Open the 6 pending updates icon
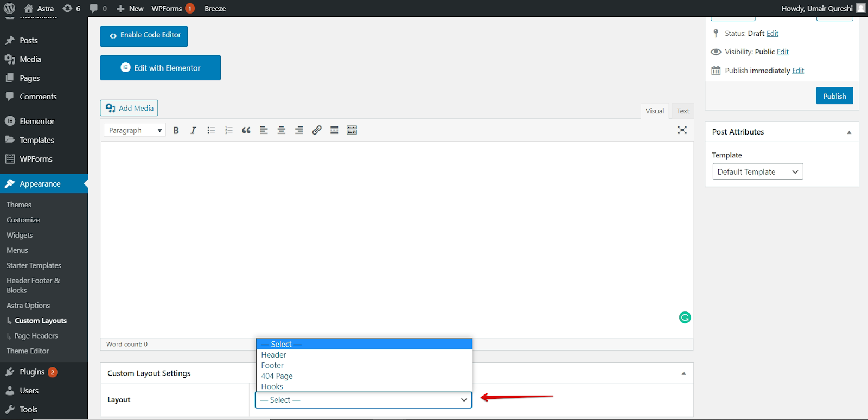868x420 pixels. tap(72, 8)
